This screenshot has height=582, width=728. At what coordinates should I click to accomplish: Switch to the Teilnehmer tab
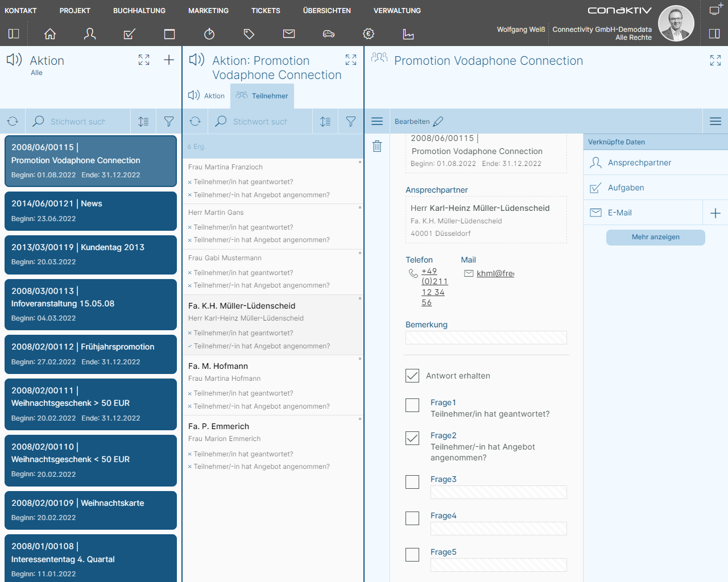pyautogui.click(x=262, y=95)
